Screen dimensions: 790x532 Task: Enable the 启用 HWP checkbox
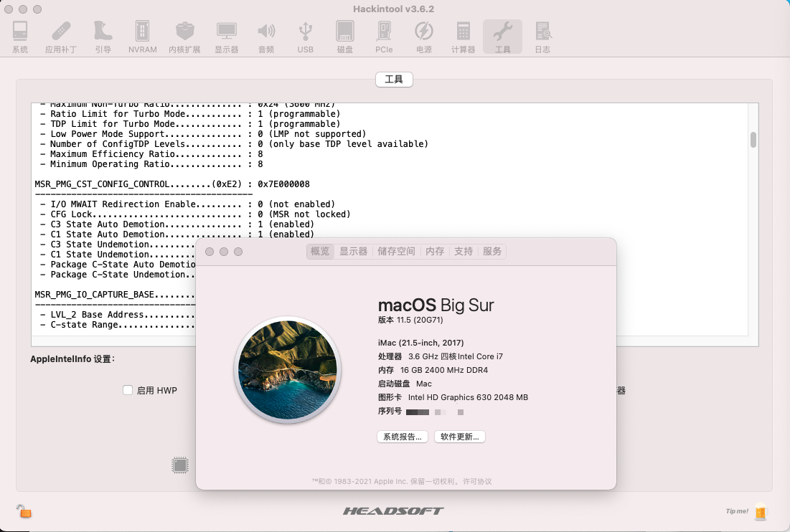tap(128, 390)
